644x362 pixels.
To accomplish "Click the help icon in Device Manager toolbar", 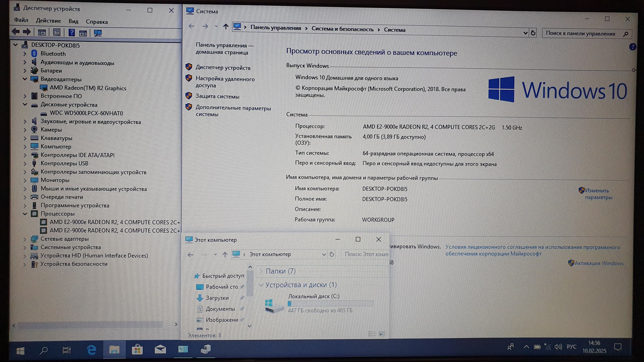I will 72,32.
